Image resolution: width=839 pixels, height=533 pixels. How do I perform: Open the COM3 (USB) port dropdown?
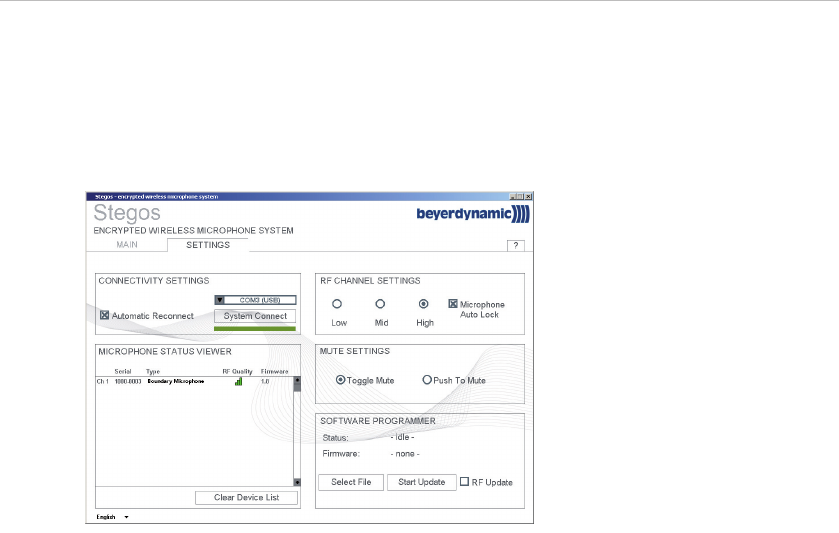255,300
